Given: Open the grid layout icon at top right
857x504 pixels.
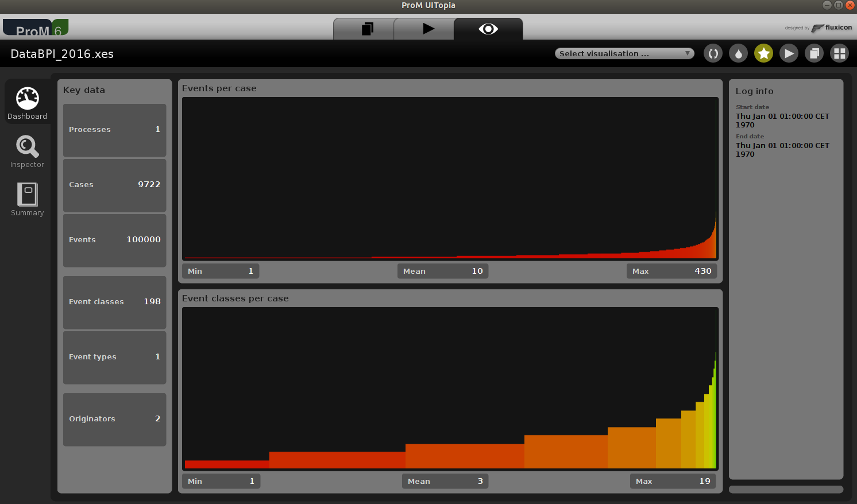Looking at the screenshot, I should point(839,53).
